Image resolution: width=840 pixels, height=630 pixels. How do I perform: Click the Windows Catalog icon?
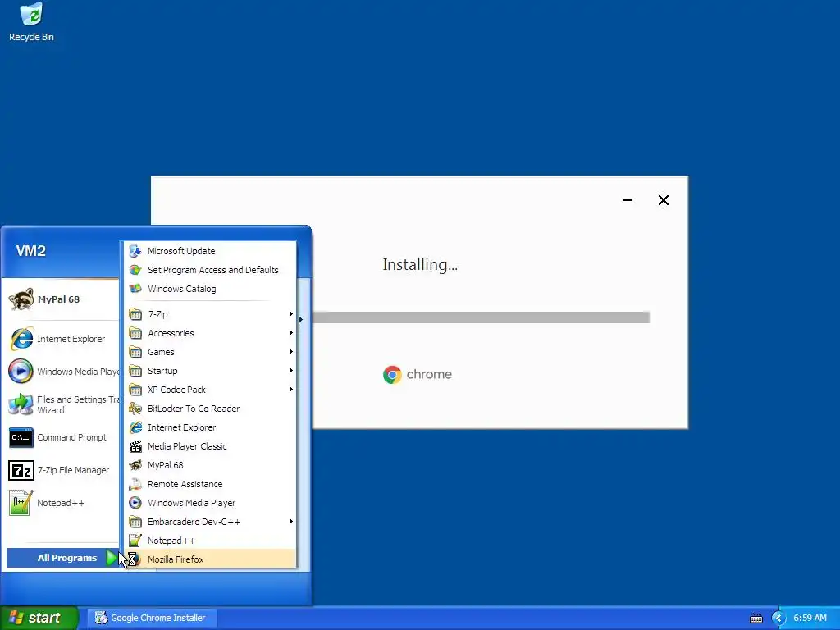tap(135, 289)
